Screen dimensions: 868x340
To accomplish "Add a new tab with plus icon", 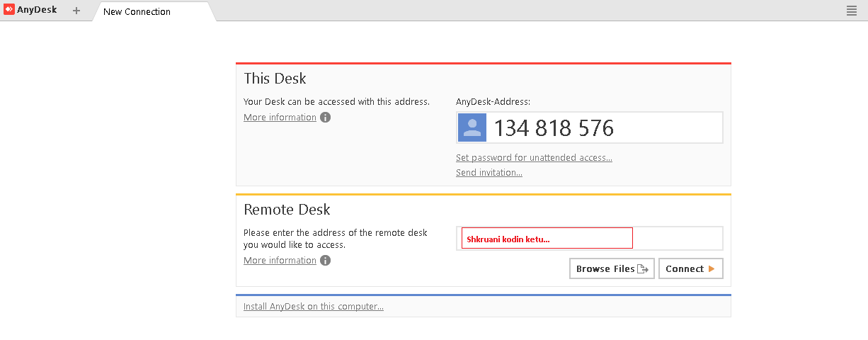I will (x=76, y=11).
